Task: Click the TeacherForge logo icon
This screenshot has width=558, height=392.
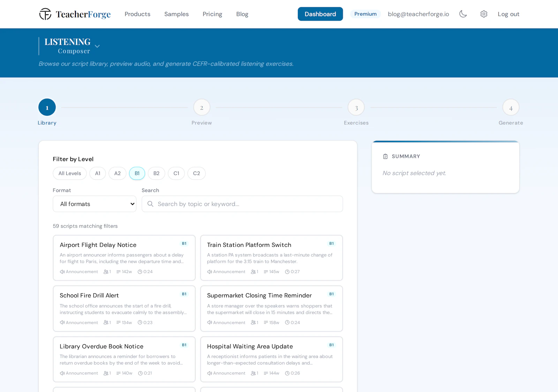Action: pos(45,14)
